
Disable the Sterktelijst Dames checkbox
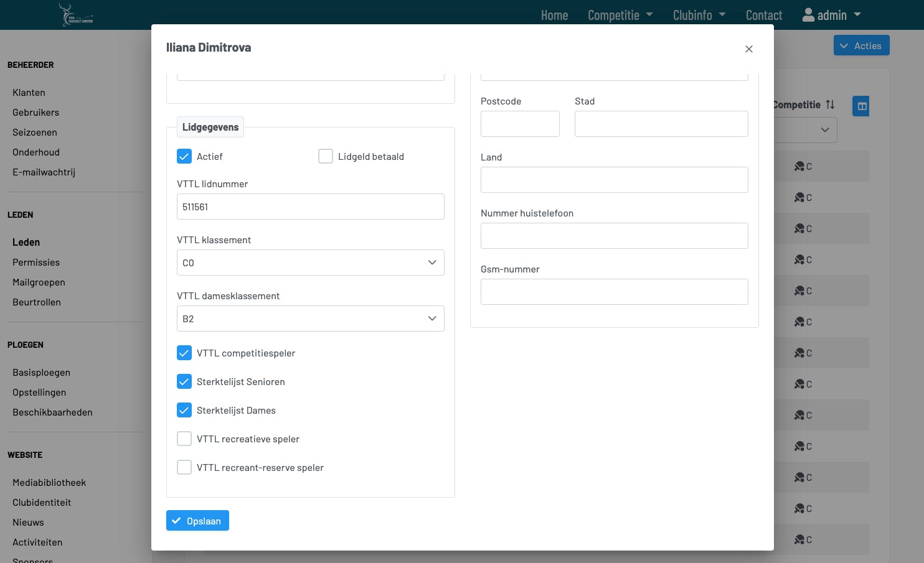click(x=184, y=410)
